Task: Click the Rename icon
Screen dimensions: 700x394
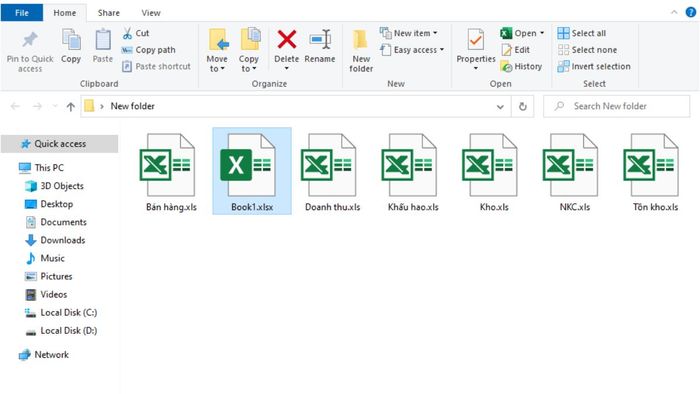Action: [320, 40]
